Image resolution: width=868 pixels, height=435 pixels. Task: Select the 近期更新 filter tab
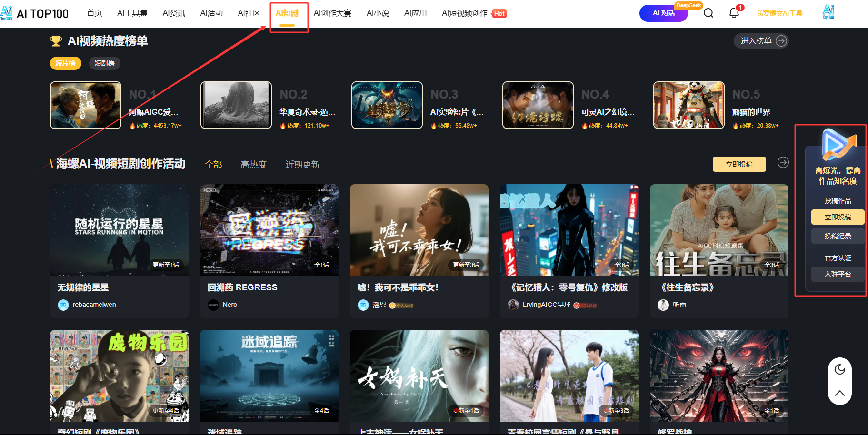click(x=302, y=165)
